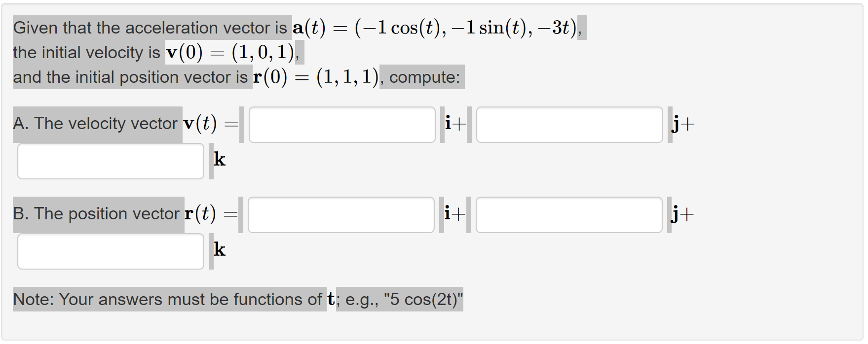This screenshot has height=344, width=868.
Task: Click the bold k symbol under part A
Action: (x=220, y=159)
